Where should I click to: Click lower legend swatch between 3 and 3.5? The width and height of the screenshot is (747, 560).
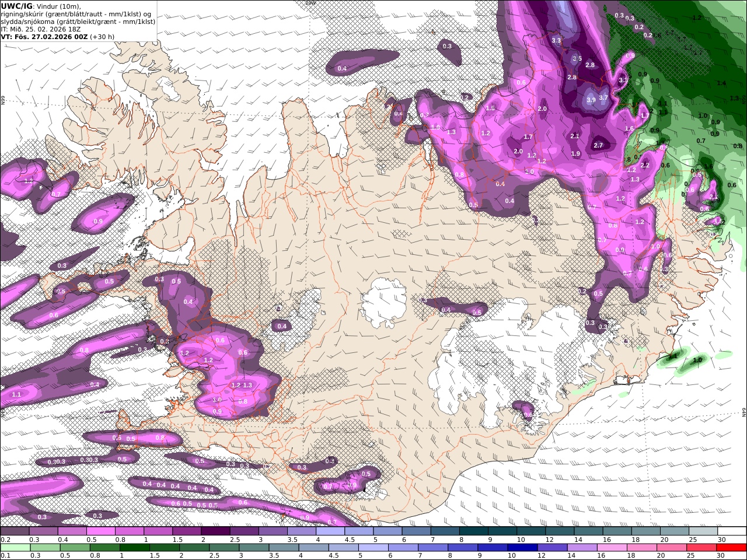(254, 548)
